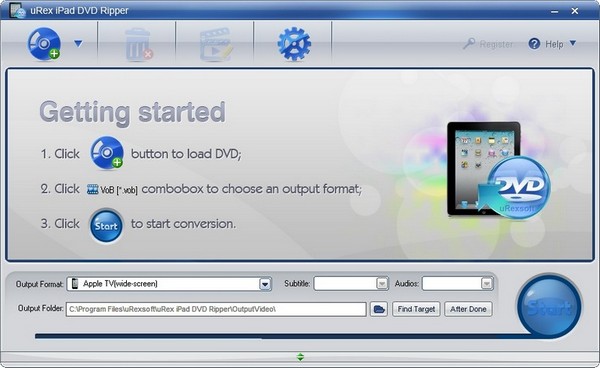Expand the Help dropdown arrow
Image resolution: width=600 pixels, height=368 pixels.
coord(572,43)
